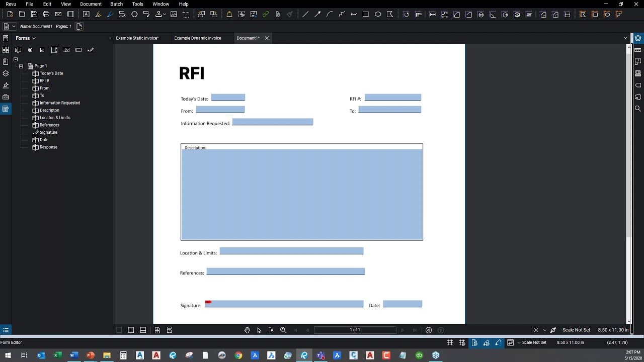Select the Line tool
The image size is (644, 362).
305,15
